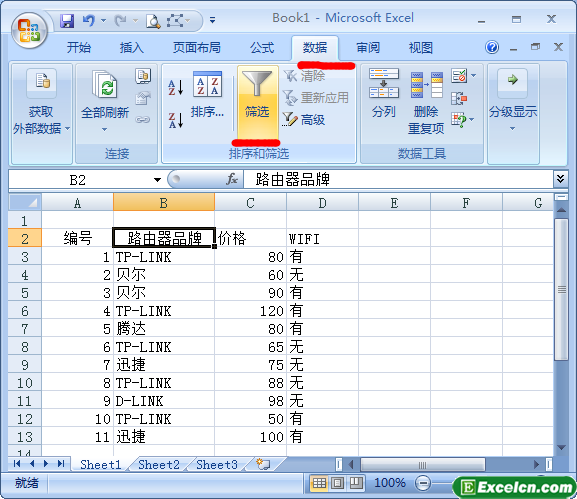Click the Refresh All icon
The image size is (577, 499).
tap(105, 84)
